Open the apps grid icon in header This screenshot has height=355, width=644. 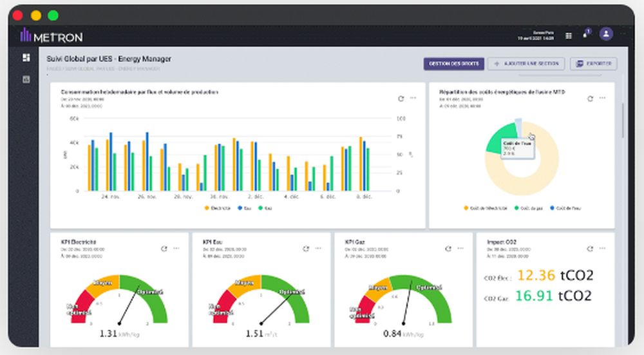569,36
